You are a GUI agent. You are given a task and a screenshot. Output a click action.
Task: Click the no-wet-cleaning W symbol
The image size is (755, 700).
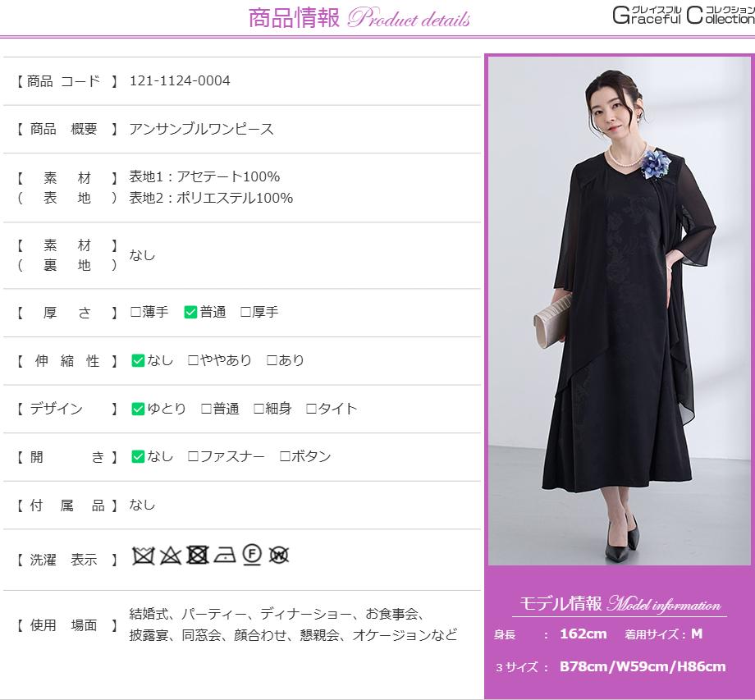click(x=279, y=556)
